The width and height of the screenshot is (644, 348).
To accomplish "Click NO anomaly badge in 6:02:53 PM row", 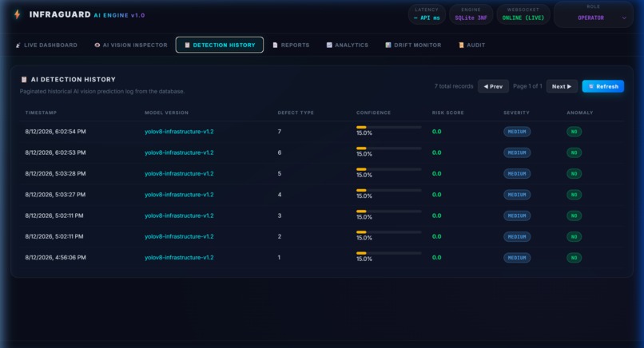I will tap(574, 152).
